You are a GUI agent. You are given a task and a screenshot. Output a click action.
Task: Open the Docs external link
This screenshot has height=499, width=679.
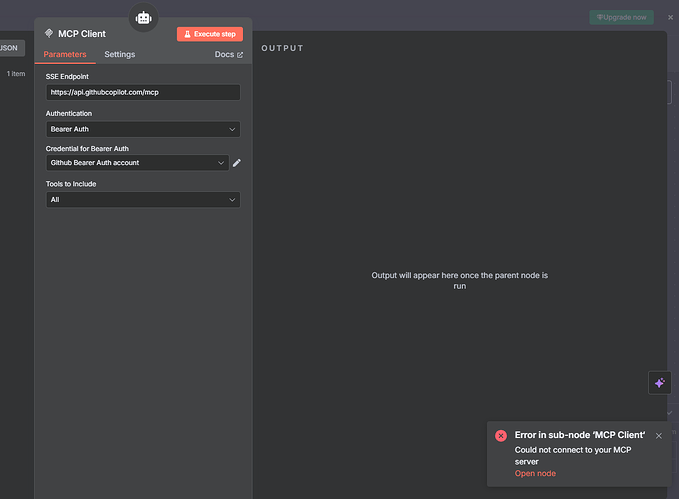(229, 55)
